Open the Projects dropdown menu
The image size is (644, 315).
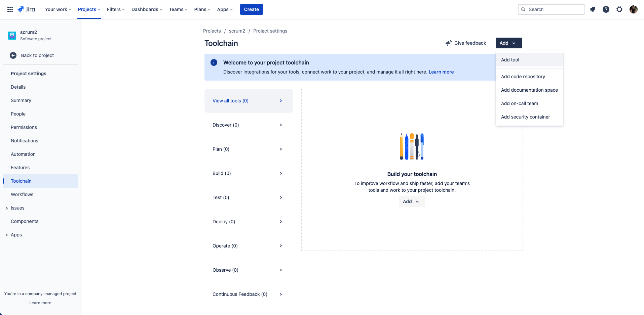click(89, 9)
